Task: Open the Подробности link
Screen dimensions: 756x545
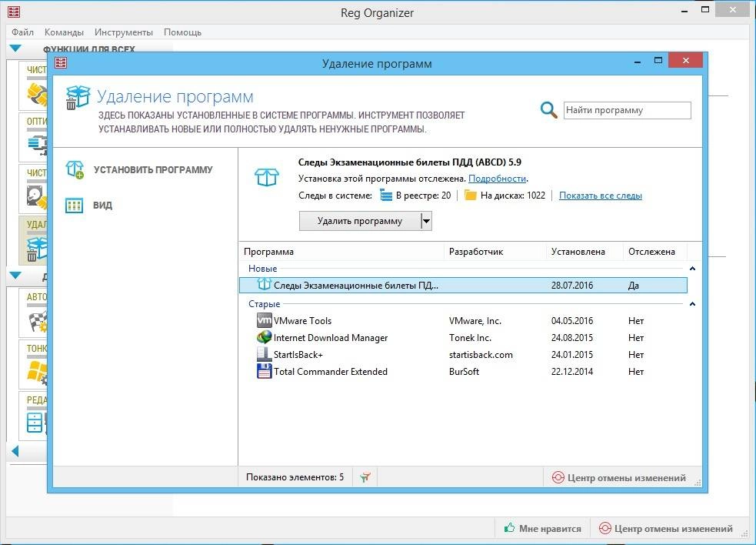Action: (497, 179)
